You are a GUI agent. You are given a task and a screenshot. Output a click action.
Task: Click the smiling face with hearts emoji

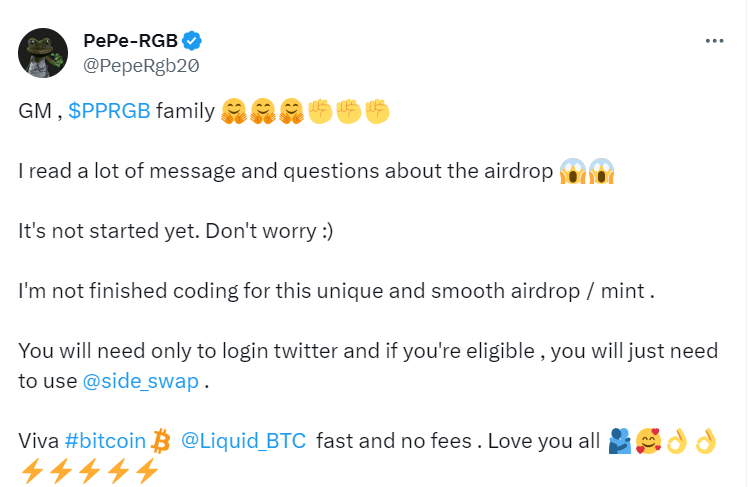[x=648, y=440]
